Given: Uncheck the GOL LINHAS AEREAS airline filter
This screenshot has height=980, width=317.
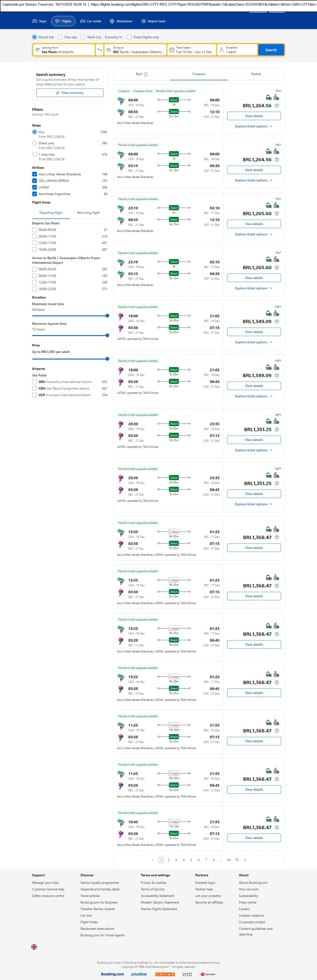Looking at the screenshot, I should (35, 181).
